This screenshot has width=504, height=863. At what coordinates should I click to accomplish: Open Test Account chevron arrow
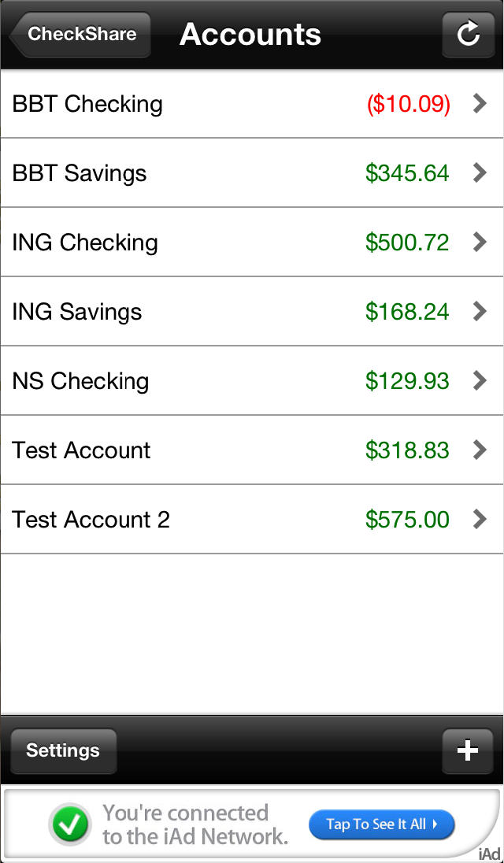point(480,450)
